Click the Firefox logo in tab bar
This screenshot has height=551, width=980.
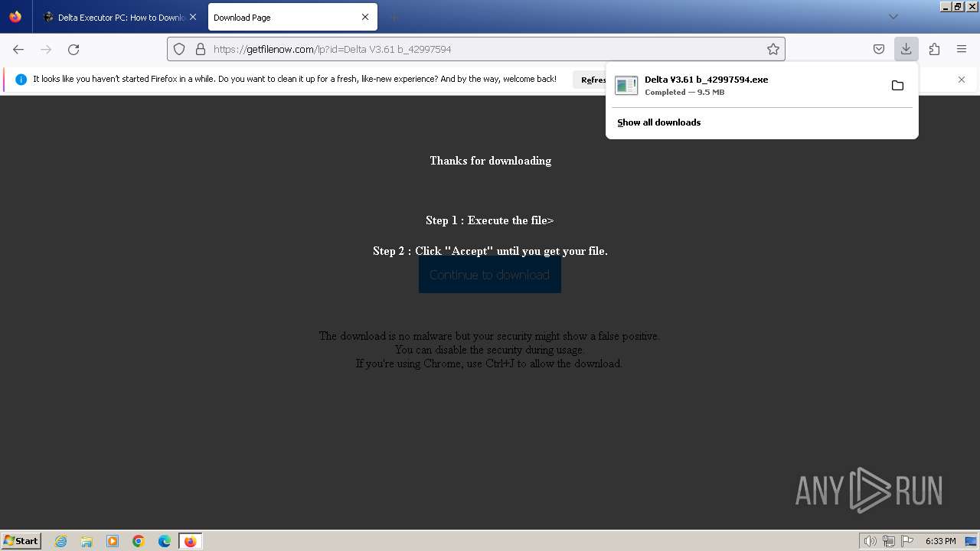[x=15, y=17]
